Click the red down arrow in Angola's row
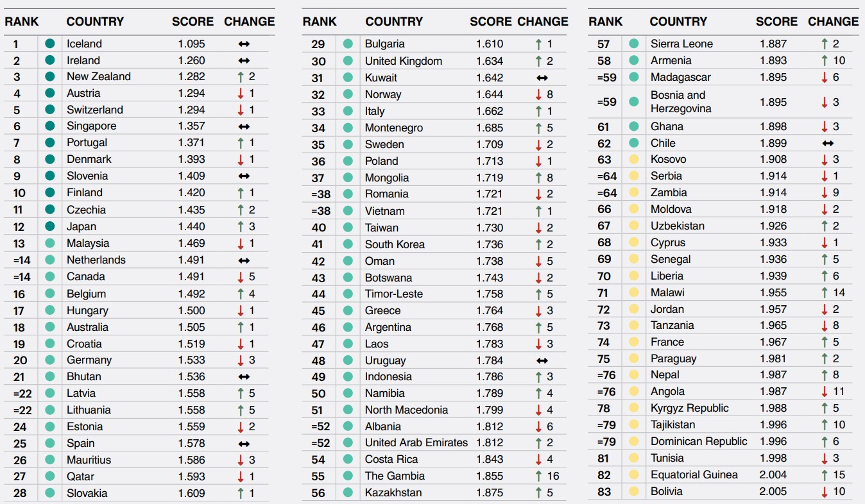Viewport: 865px width, 504px height. (824, 391)
